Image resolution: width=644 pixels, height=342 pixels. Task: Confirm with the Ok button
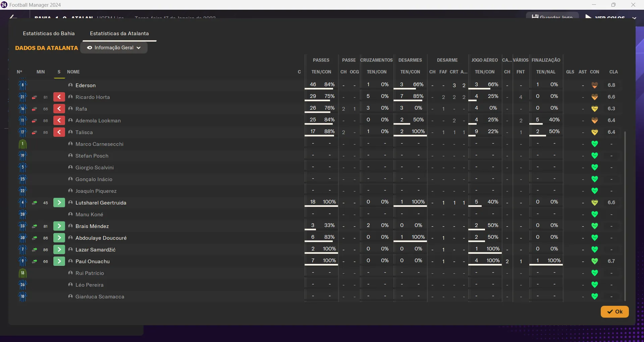point(614,311)
